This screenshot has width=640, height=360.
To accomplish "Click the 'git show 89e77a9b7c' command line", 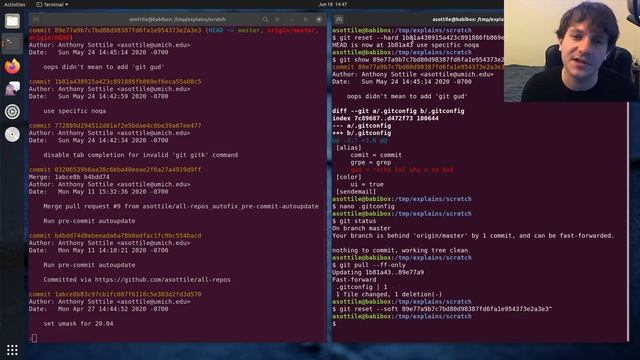I will (418, 60).
